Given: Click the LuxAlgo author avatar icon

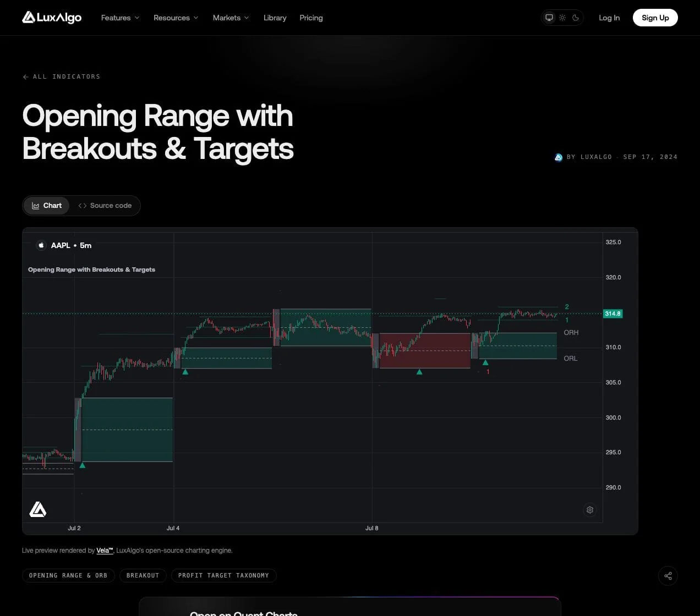Looking at the screenshot, I should 559,157.
